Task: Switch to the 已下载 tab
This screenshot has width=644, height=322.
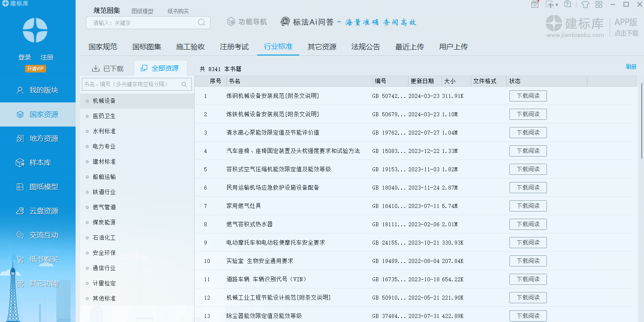Action: click(x=107, y=68)
